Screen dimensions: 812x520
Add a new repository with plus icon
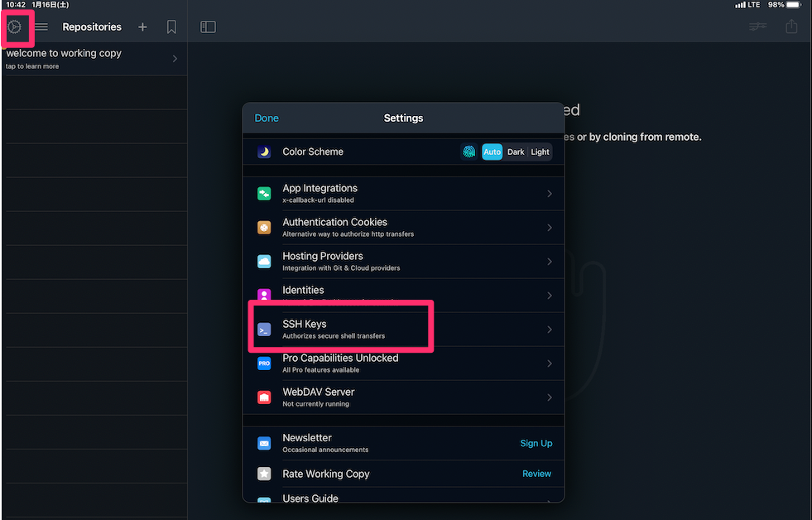(142, 27)
